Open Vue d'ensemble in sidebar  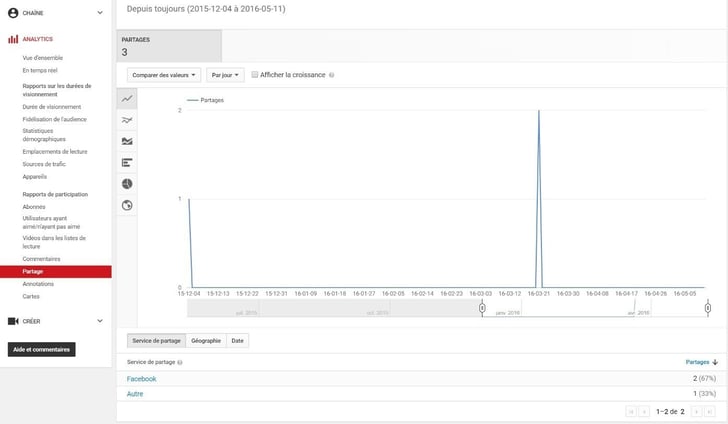click(43, 58)
